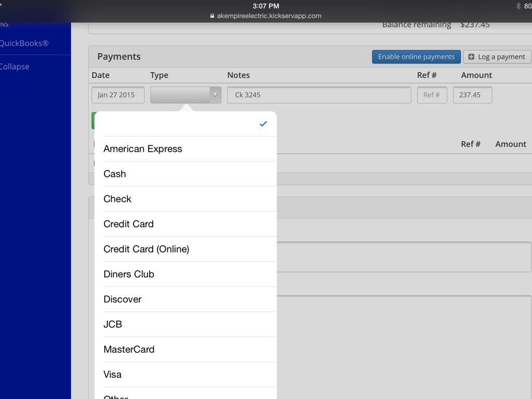The image size is (532, 399).
Task: Tap the Bluetooth icon in the status bar
Action: pyautogui.click(x=518, y=6)
